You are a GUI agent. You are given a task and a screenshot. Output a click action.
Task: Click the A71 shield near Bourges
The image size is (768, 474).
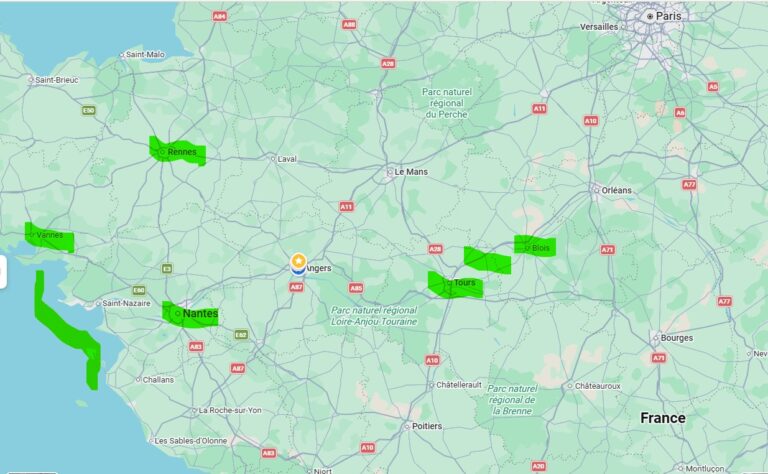pyautogui.click(x=659, y=358)
